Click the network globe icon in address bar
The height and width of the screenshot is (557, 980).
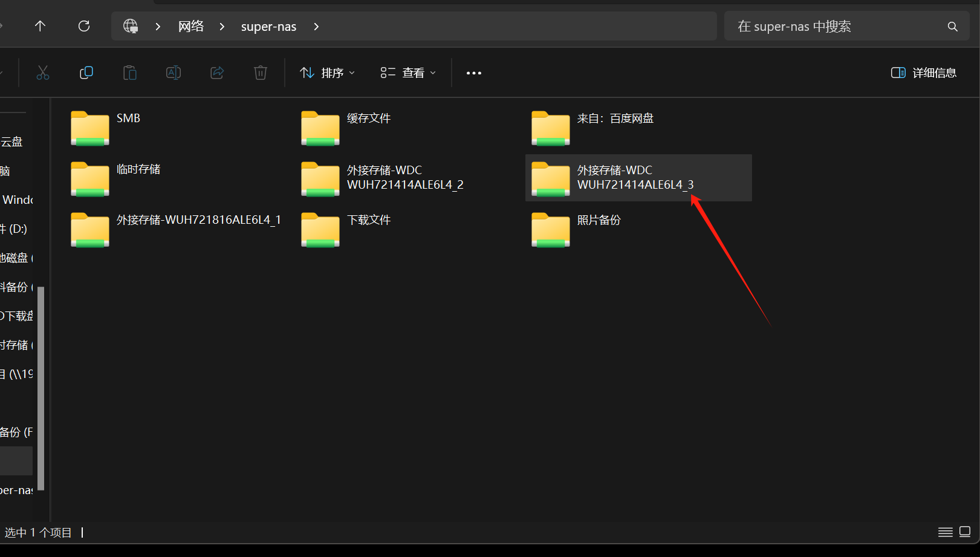tap(131, 26)
